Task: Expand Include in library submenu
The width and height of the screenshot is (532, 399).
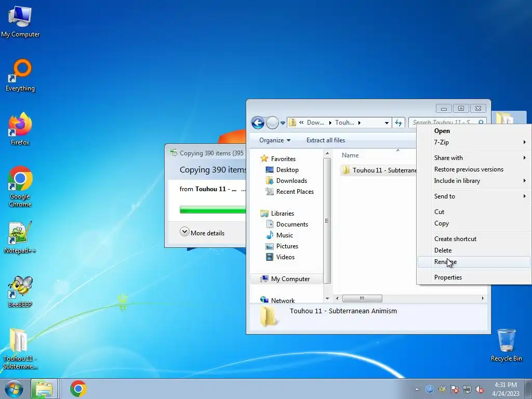Action: point(474,181)
